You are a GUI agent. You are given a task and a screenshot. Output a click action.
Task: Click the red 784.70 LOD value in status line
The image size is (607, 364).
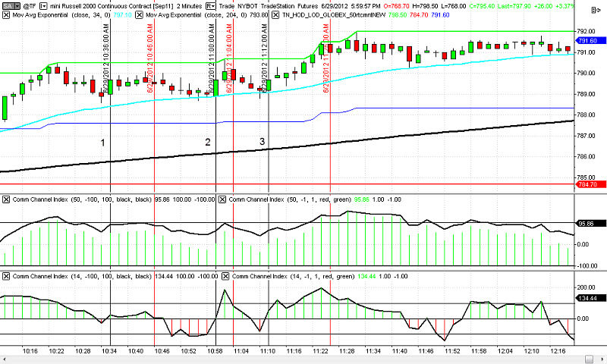pyautogui.click(x=419, y=15)
